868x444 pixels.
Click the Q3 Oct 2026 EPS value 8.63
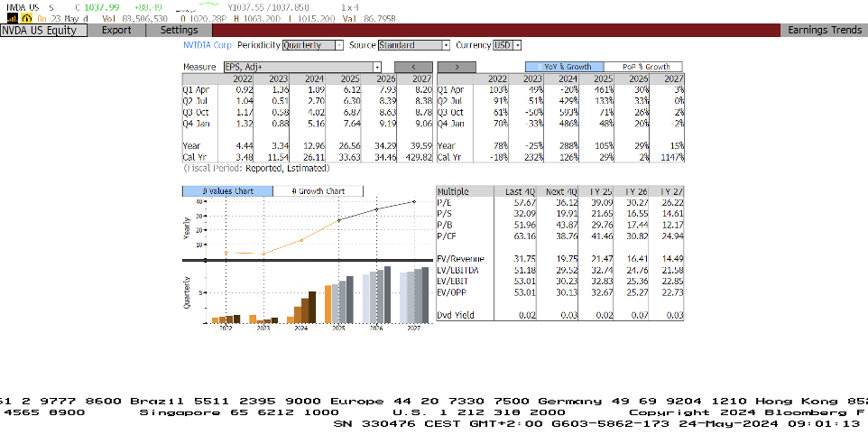pos(387,113)
